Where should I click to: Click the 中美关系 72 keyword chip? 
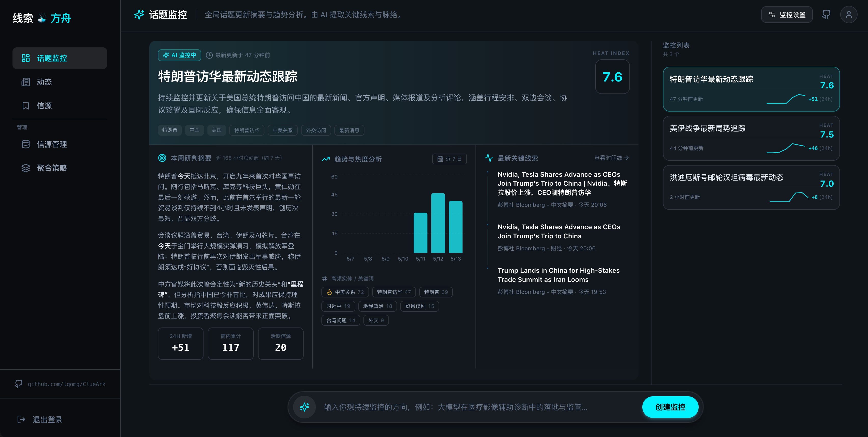pyautogui.click(x=345, y=292)
